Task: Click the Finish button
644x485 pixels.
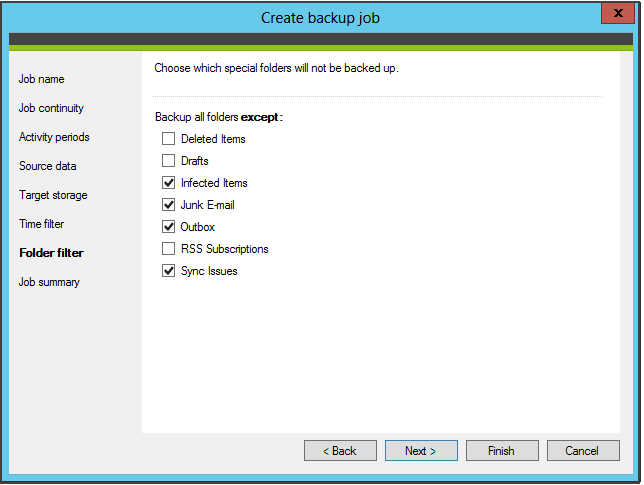Action: (x=502, y=451)
